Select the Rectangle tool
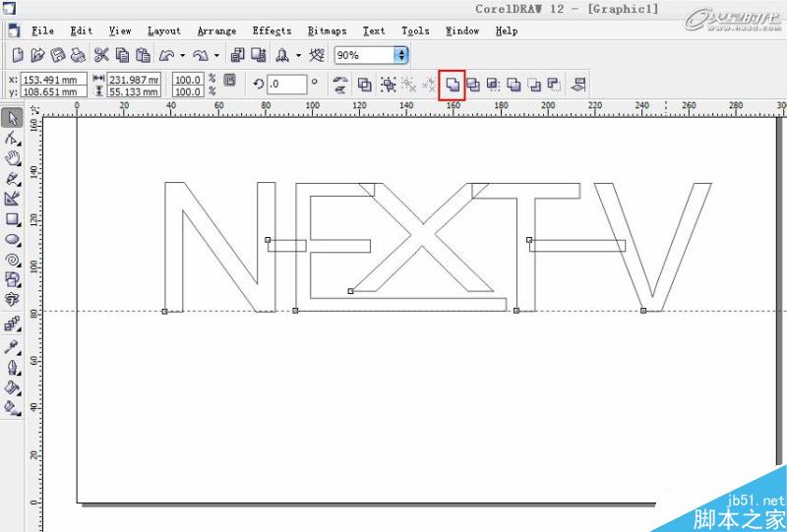Screen dimensions: 787x532 12,219
